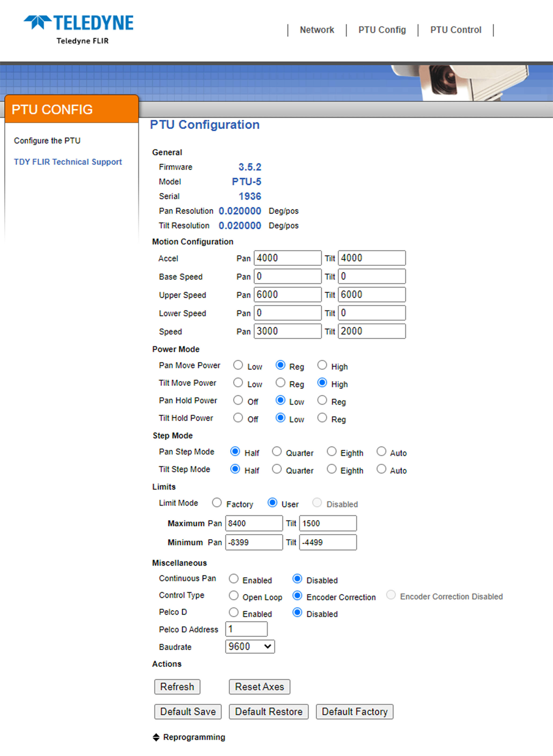Set Tilt Hold Power to Off
553x756 pixels.
[x=238, y=417]
